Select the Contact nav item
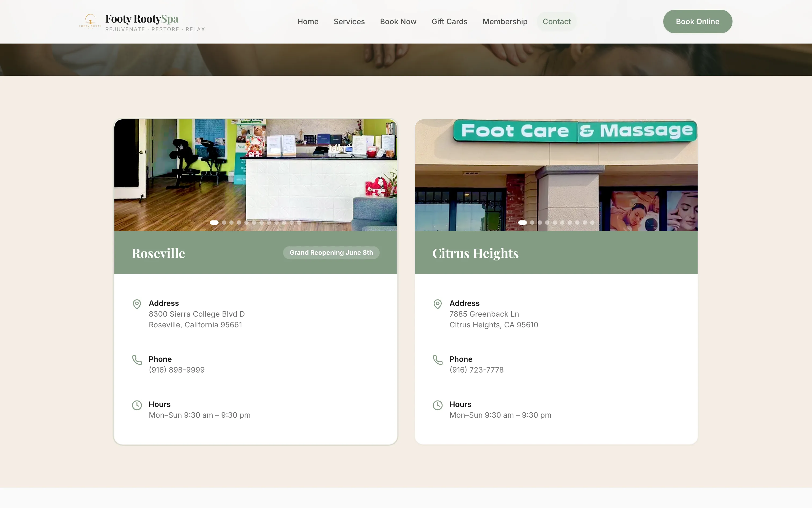Viewport: 812px width, 508px height. pyautogui.click(x=556, y=22)
